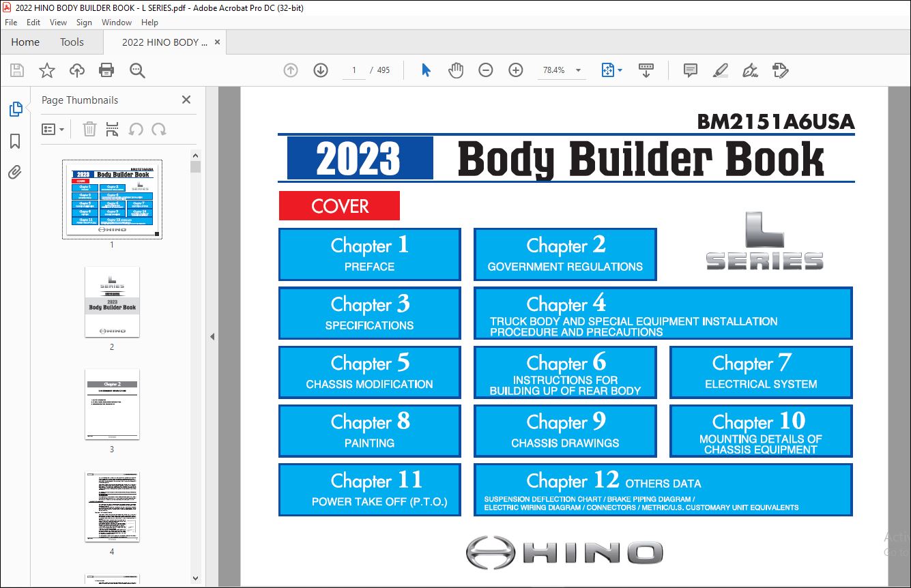Select page 1 thumbnail
This screenshot has height=588, width=911.
pos(112,199)
